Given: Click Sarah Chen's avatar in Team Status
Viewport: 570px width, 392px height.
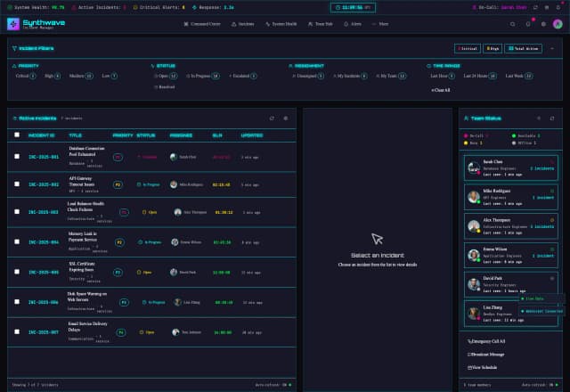Looking at the screenshot, I should click(x=473, y=167).
